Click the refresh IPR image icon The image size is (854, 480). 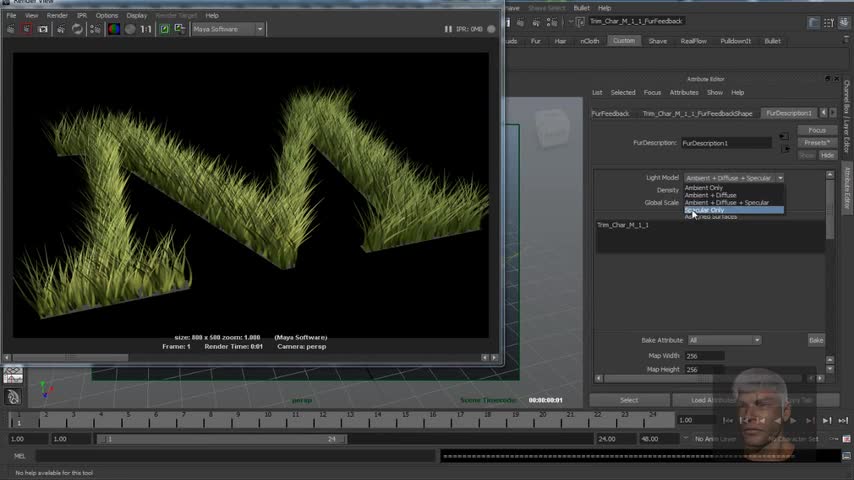point(77,29)
